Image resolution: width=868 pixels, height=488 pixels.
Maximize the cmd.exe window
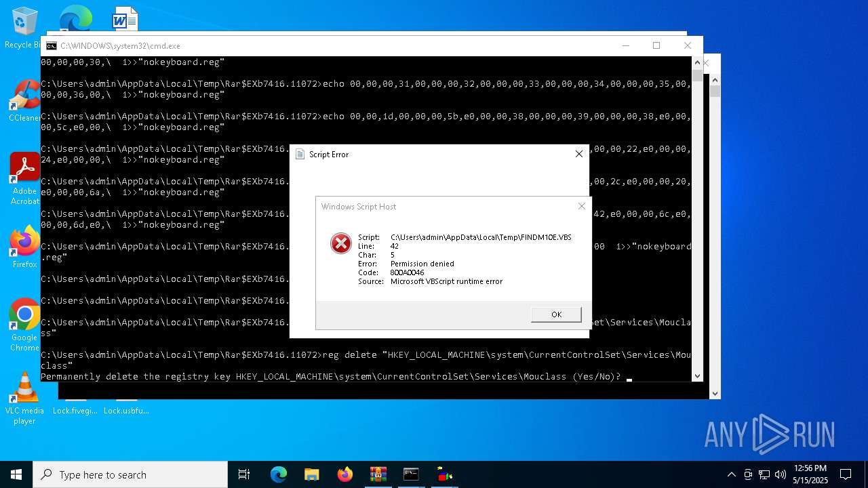coord(656,45)
